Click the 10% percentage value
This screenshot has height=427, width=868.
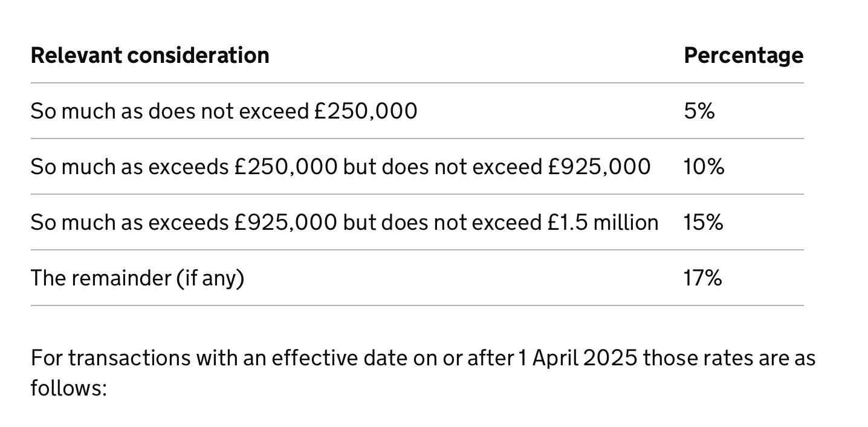(704, 167)
